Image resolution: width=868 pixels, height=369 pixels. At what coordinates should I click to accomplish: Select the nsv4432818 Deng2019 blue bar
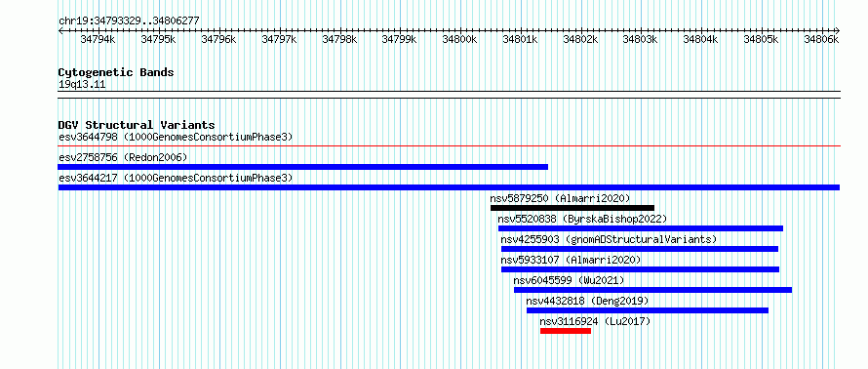(648, 310)
